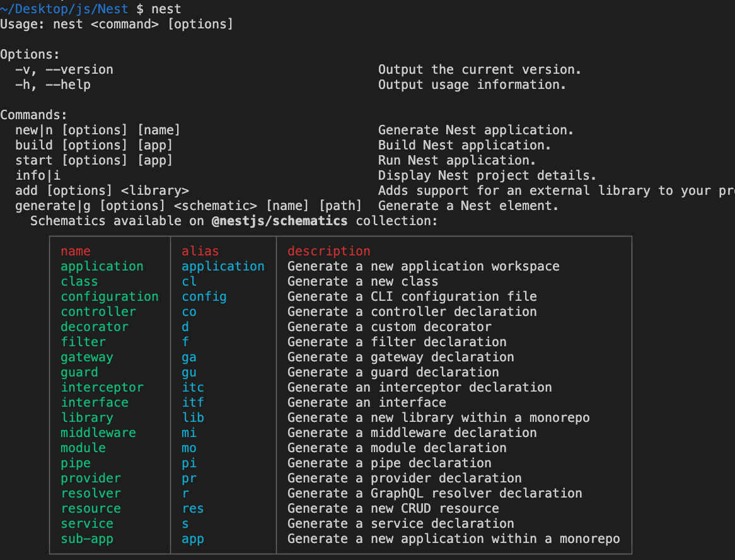The width and height of the screenshot is (735, 560).
Task: Click the 'mo' alias
Action: coord(189,448)
